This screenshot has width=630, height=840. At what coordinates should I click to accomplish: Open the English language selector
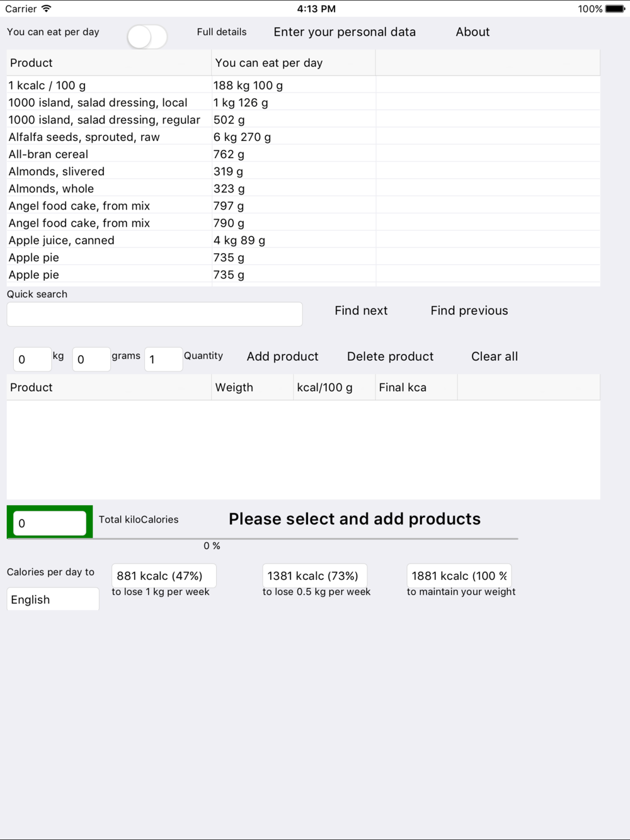(53, 599)
